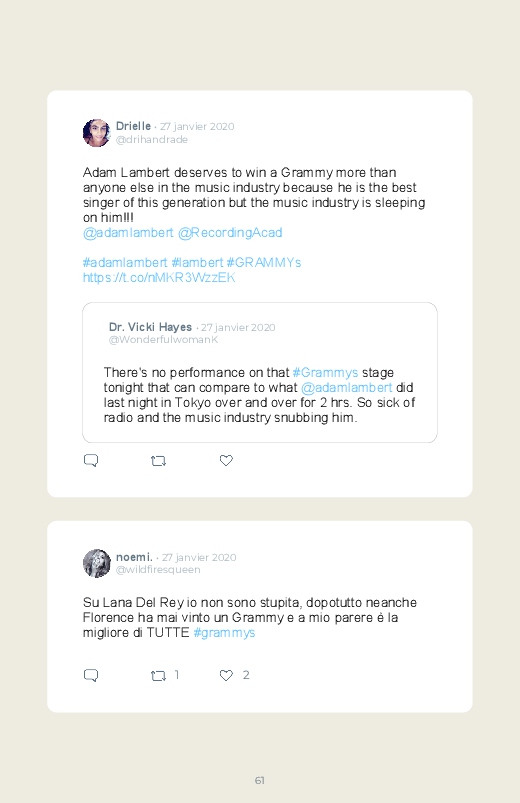Image resolution: width=520 pixels, height=803 pixels.
Task: Open the @RecordingAcad mention
Action: pos(230,233)
